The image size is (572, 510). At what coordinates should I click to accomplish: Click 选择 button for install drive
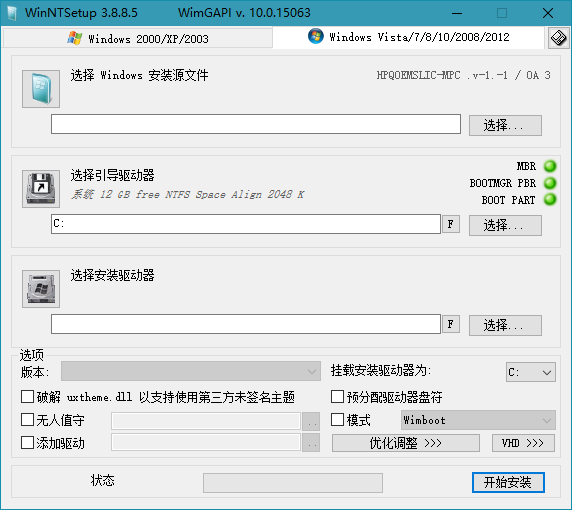(x=505, y=325)
